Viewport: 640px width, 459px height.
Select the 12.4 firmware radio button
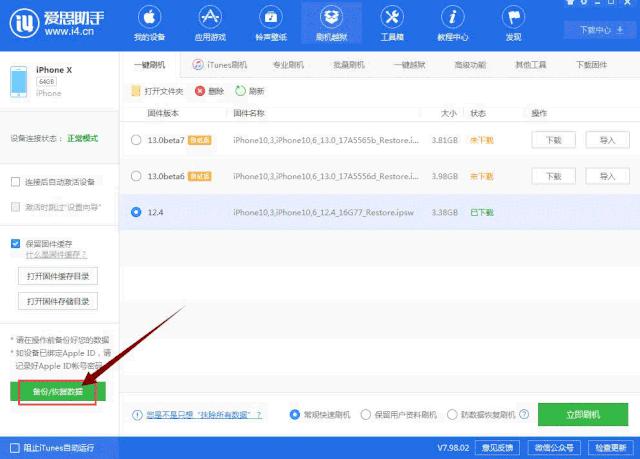[136, 212]
